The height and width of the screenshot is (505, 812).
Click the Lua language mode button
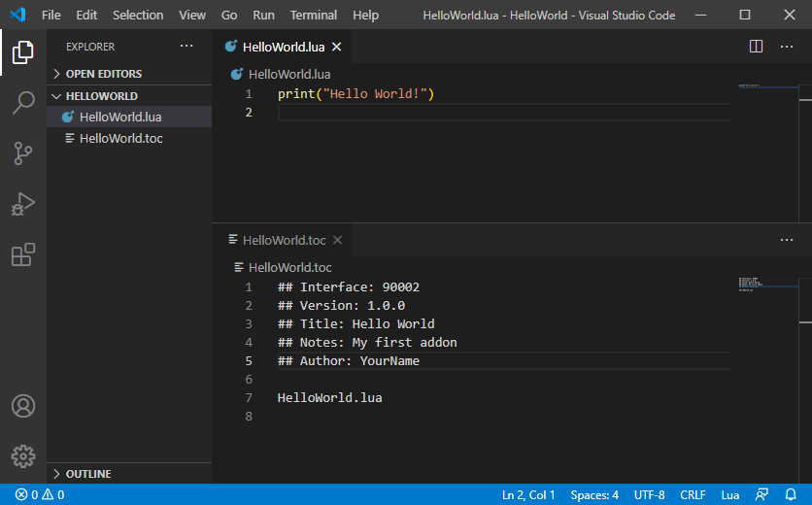click(730, 494)
